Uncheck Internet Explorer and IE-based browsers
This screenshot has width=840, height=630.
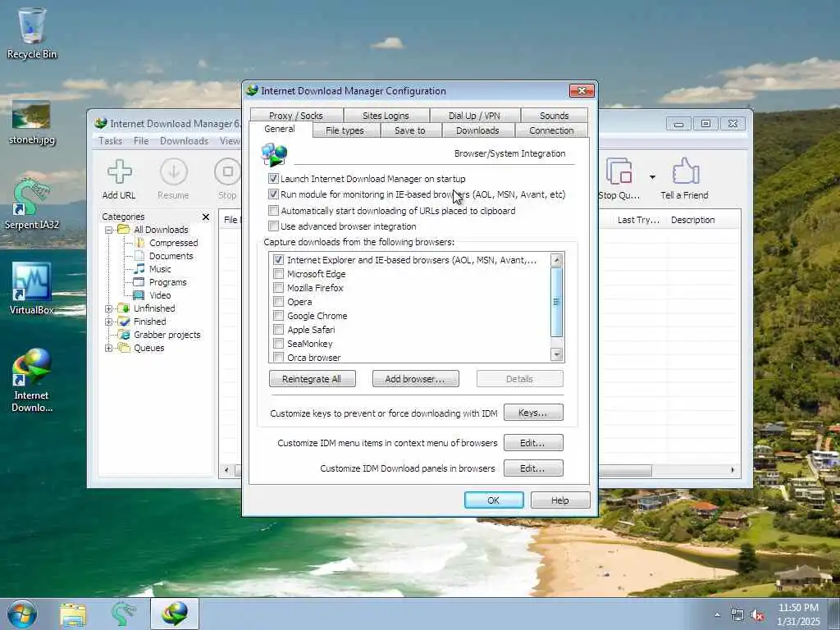(278, 260)
